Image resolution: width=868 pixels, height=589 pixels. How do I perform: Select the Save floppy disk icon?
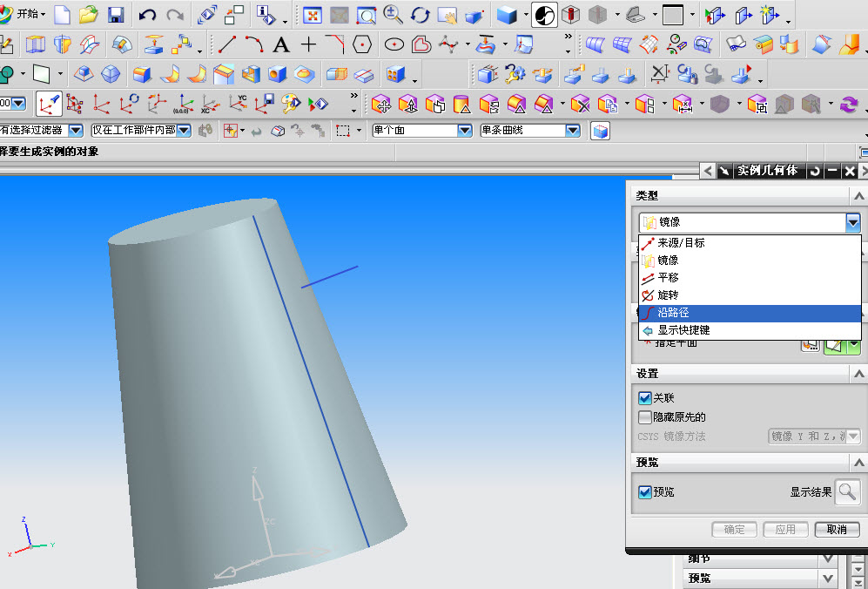point(116,15)
